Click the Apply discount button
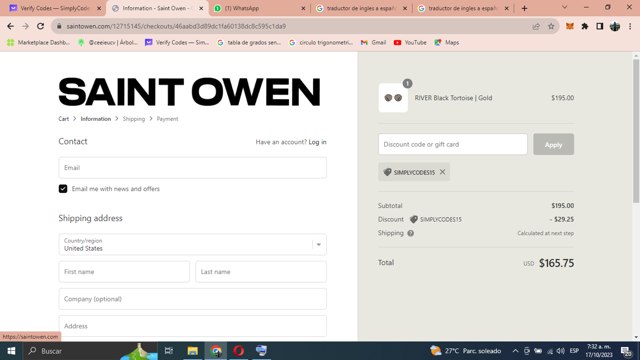The image size is (640, 360). pos(553,144)
